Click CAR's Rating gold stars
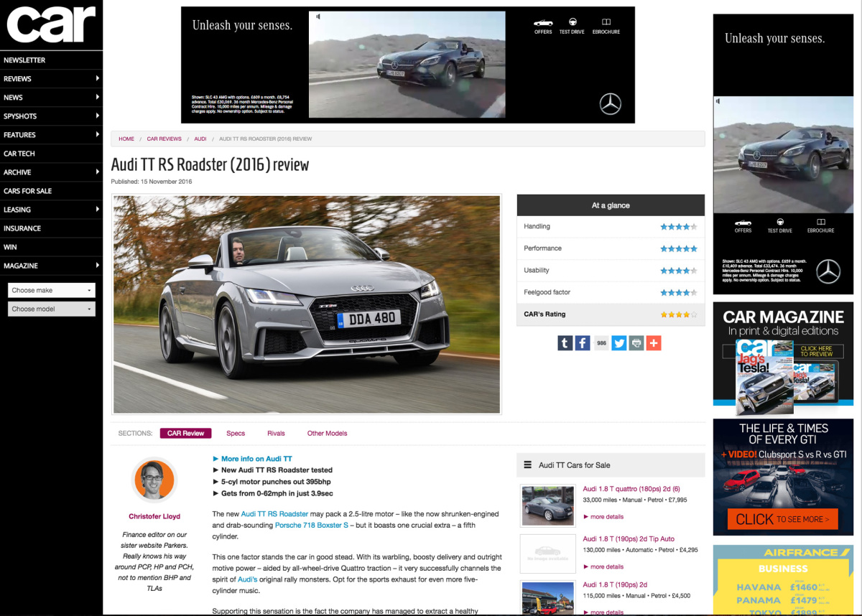Viewport: 862px width, 616px height. pyautogui.click(x=679, y=314)
